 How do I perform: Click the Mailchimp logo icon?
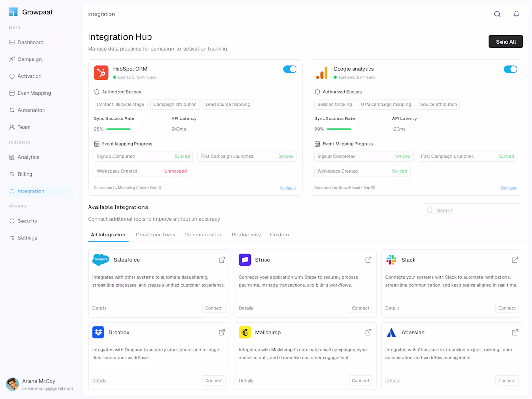click(x=245, y=332)
